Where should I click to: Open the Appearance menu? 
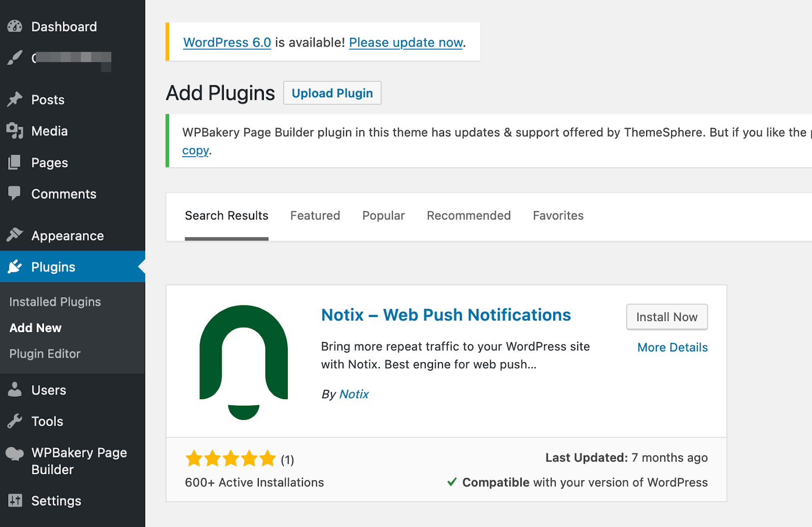pyautogui.click(x=73, y=235)
